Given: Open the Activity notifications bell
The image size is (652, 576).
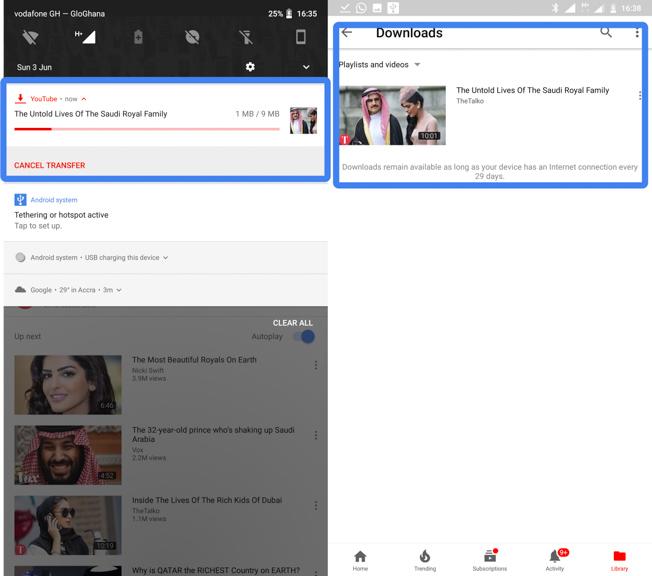Looking at the screenshot, I should pyautogui.click(x=555, y=559).
